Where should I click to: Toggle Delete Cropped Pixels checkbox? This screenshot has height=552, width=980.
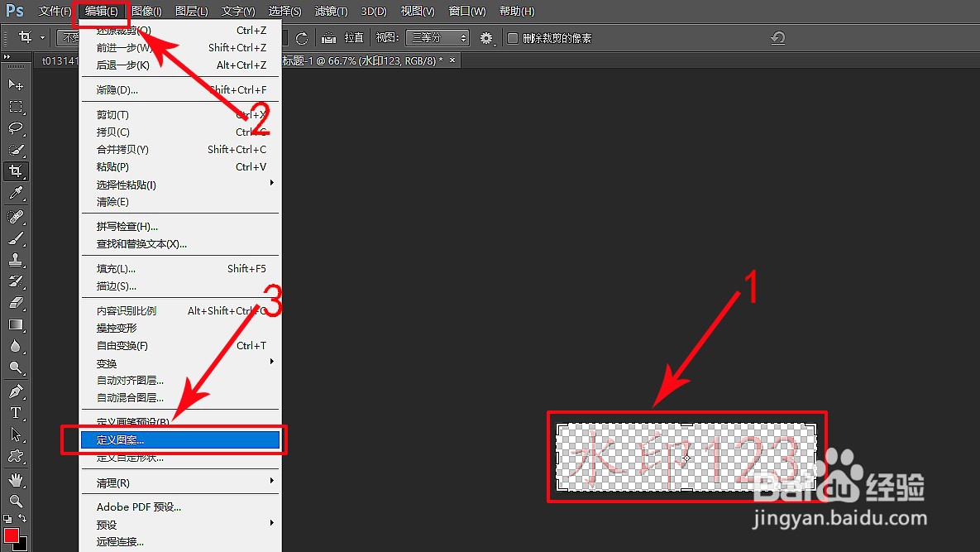click(x=513, y=38)
